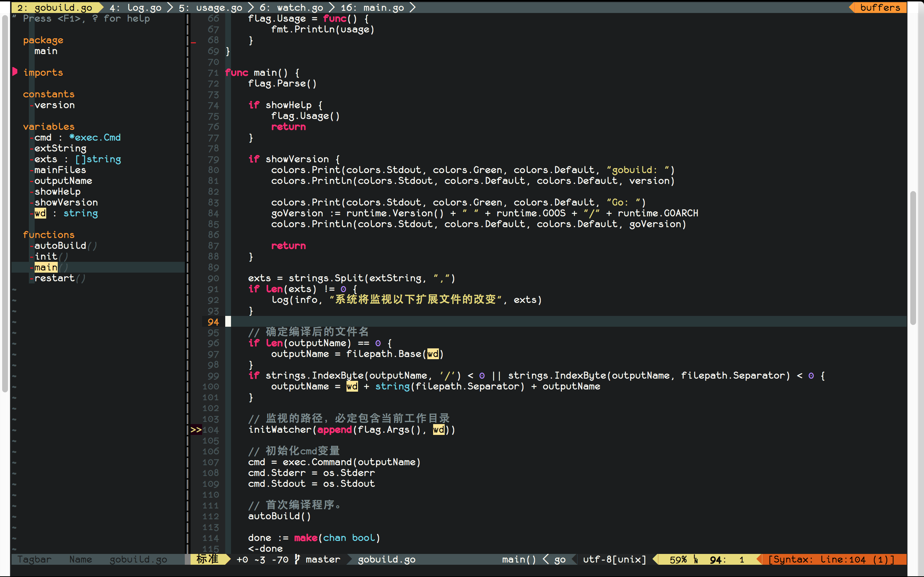Click the 59% file position indicator
Screen dimensions: 924x577
click(678, 559)
